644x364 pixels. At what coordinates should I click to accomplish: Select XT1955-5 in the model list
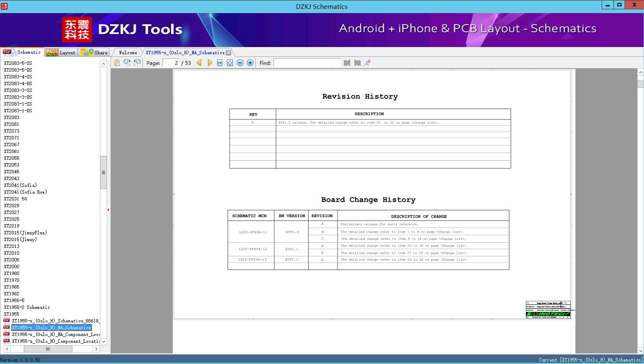(14, 300)
